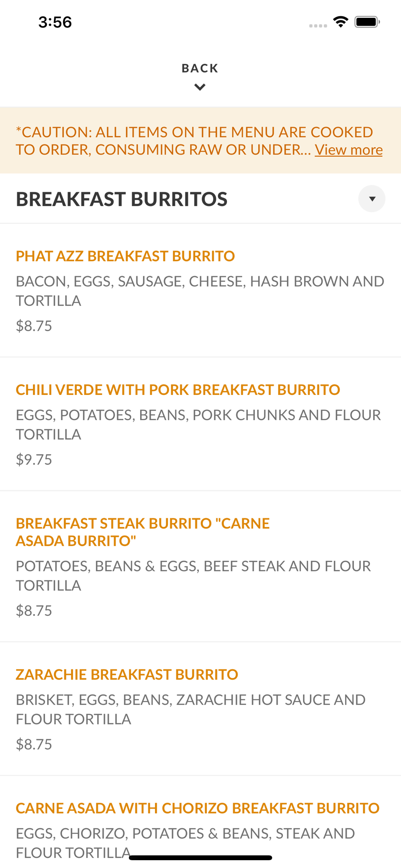This screenshot has width=401, height=868.
Task: Tap the 3:56 clock in status bar
Action: 55,22
